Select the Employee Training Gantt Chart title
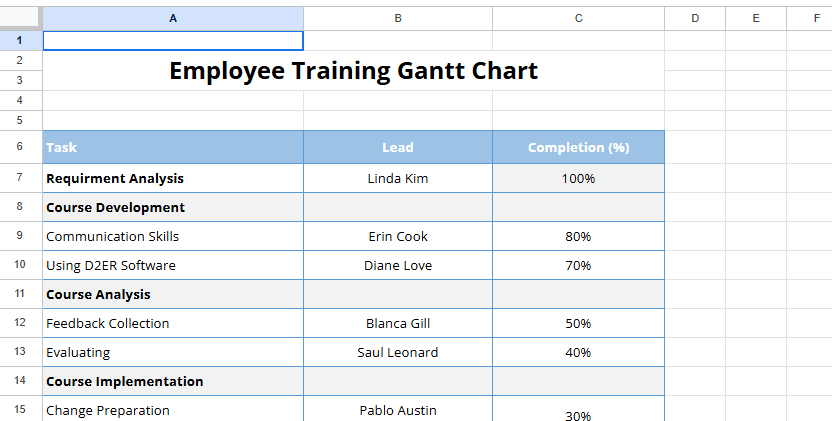Image resolution: width=832 pixels, height=421 pixels. point(353,71)
